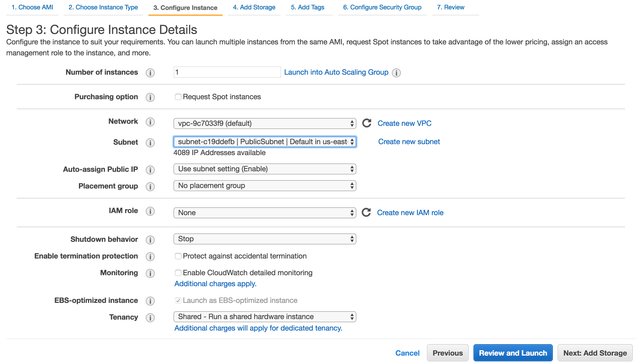This screenshot has width=637, height=364.
Task: Open the Network VPC dropdown
Action: coord(264,123)
